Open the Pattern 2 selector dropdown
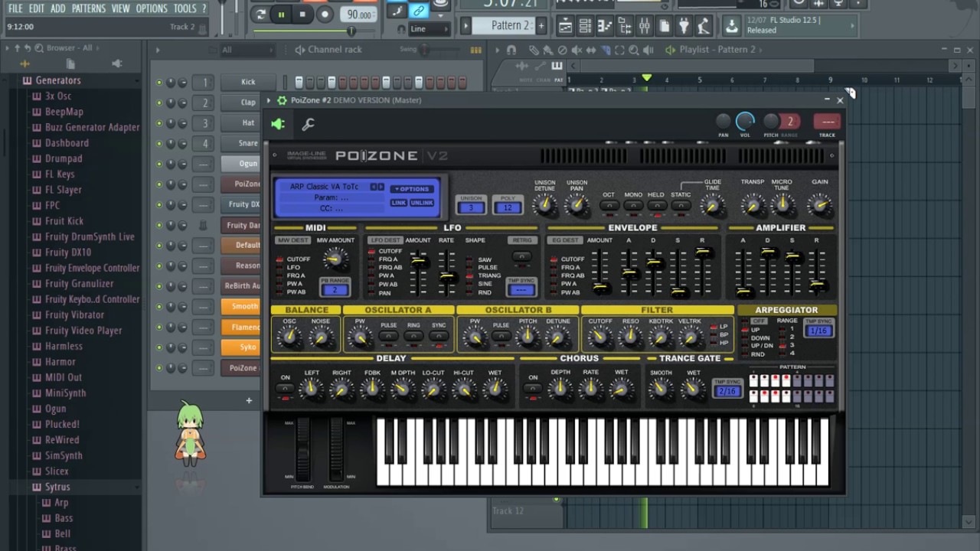Image resolution: width=980 pixels, height=551 pixels. pyautogui.click(x=504, y=25)
